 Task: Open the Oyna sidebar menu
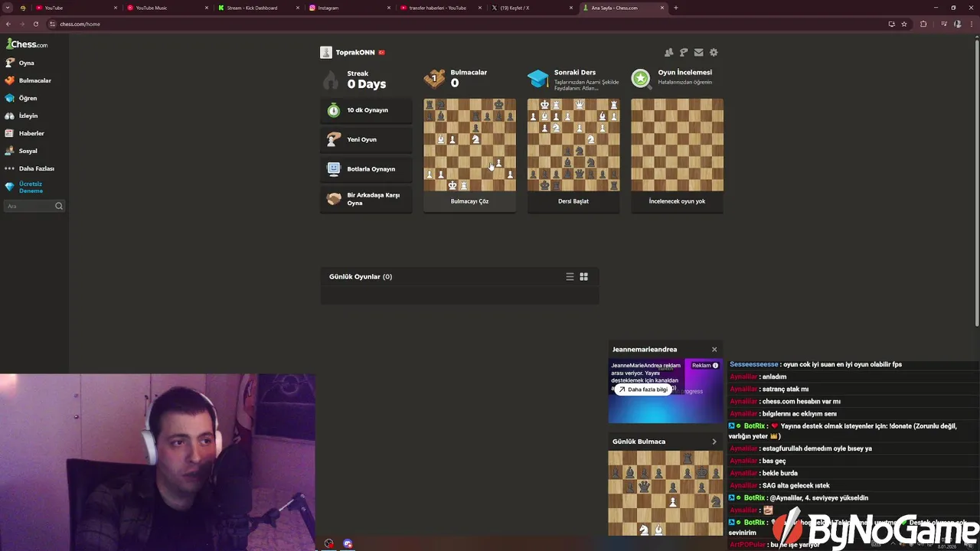pyautogui.click(x=26, y=63)
